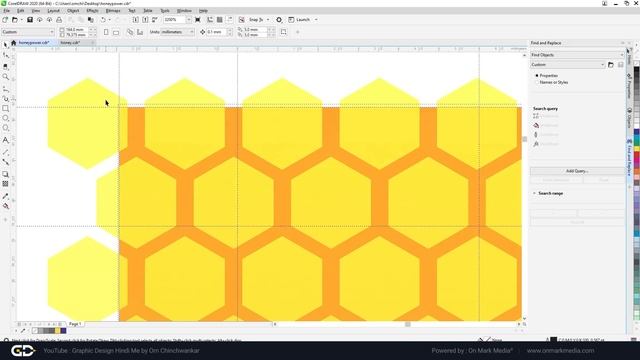Select the Zoom magnifier tool
640x360 pixels.
point(5,77)
